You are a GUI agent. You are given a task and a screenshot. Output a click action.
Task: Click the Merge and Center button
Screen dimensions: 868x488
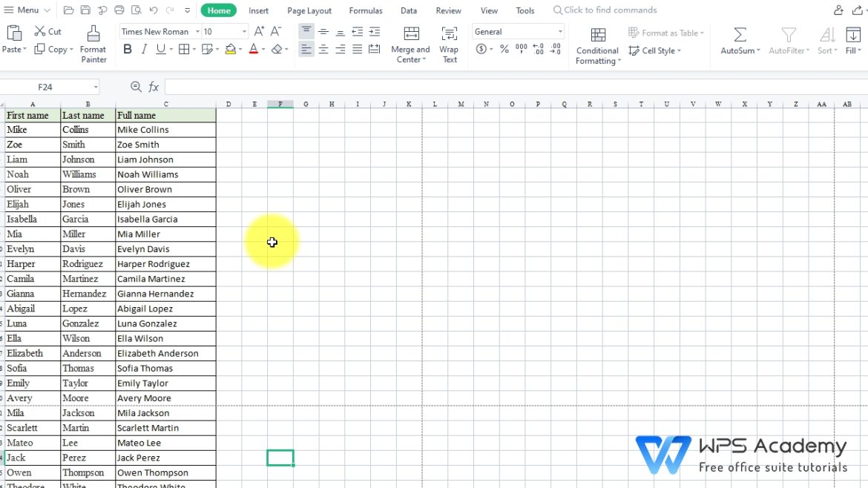coord(410,43)
